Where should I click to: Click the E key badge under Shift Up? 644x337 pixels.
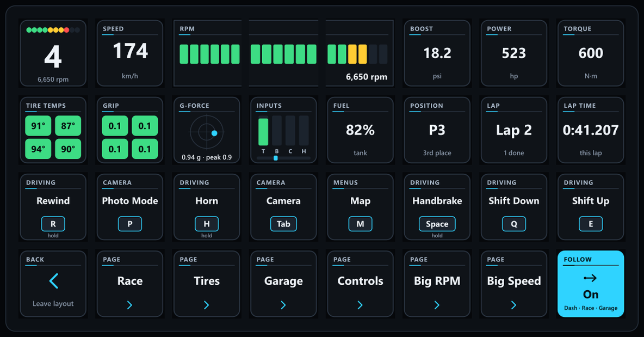pyautogui.click(x=591, y=224)
